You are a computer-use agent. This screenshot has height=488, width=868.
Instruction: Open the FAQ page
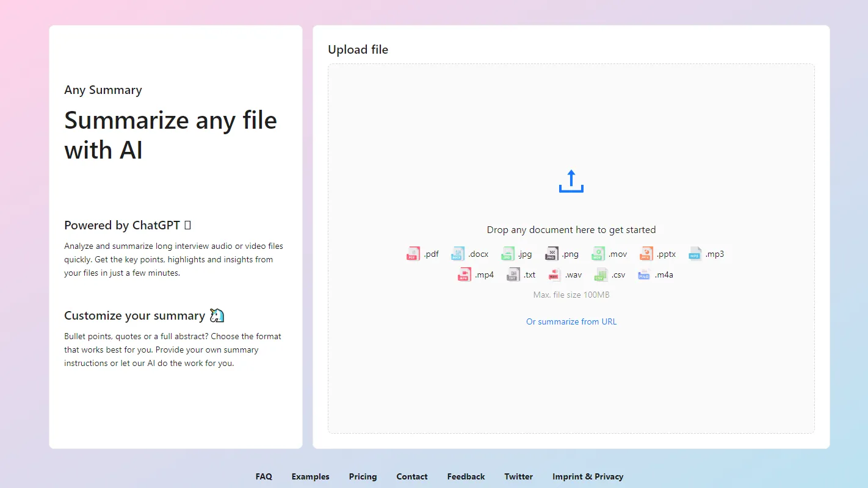tap(264, 476)
